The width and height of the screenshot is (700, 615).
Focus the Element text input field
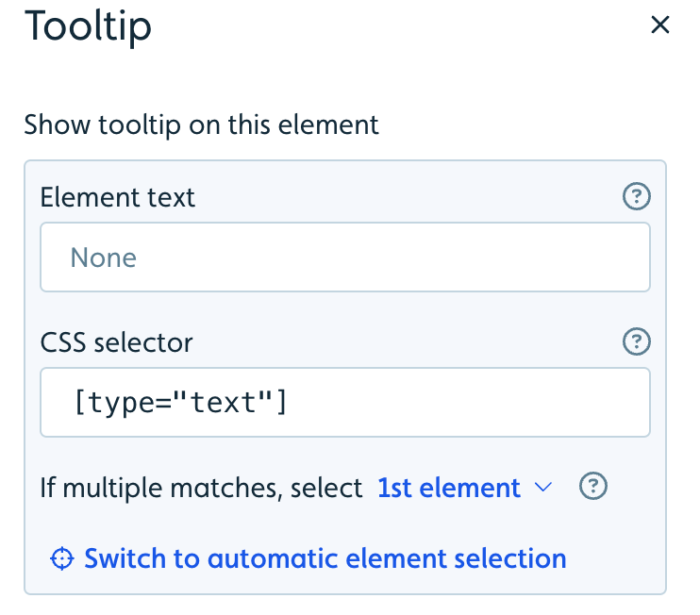point(345,258)
